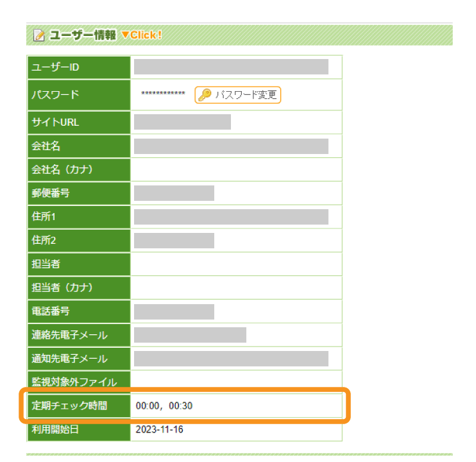The height and width of the screenshot is (462, 476).
Task: Click the 会社名 value field
Action: click(231, 146)
